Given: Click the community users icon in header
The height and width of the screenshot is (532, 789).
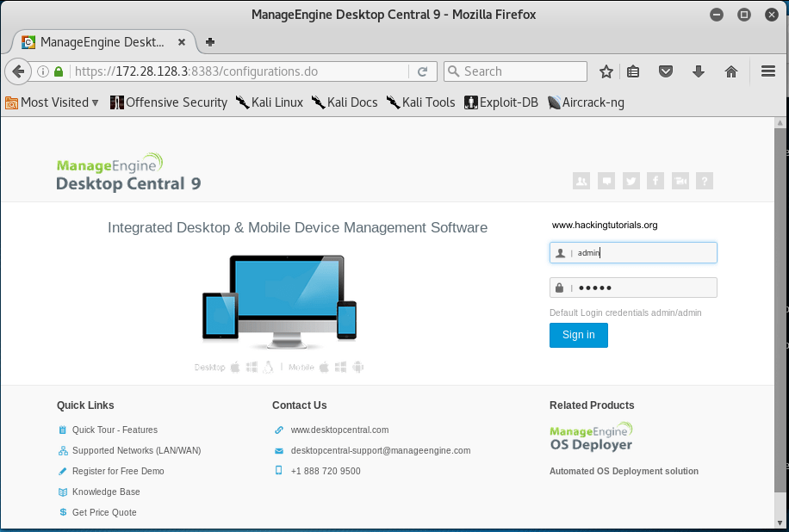Looking at the screenshot, I should point(581,181).
